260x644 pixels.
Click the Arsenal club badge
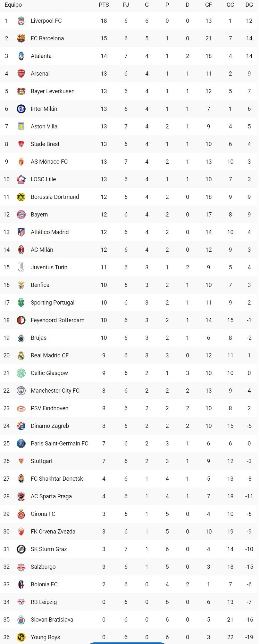coord(21,74)
